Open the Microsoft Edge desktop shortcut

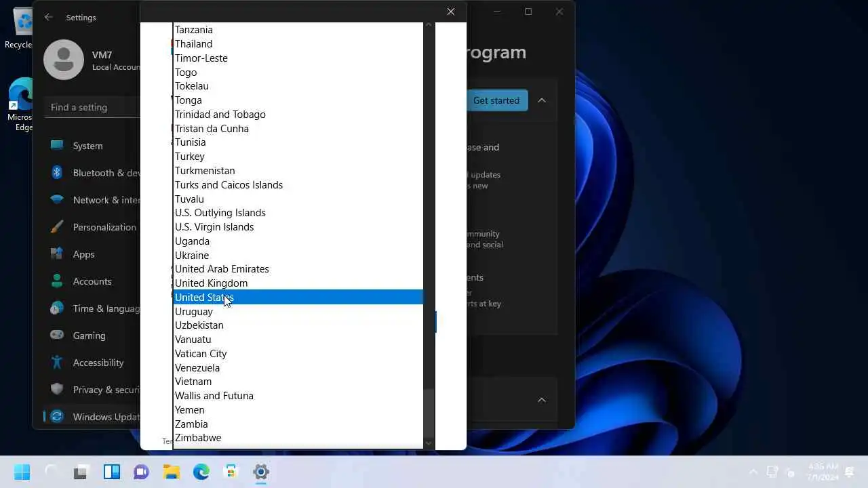[x=22, y=105]
